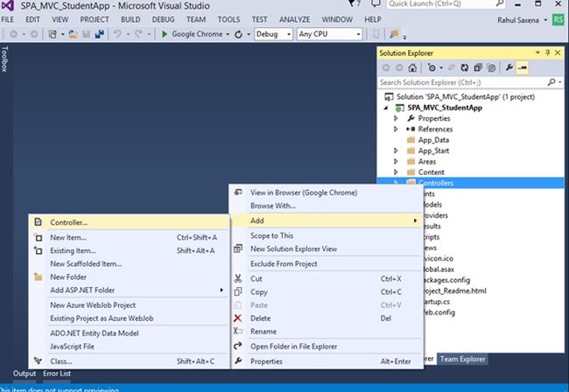Click the Cut scissors icon
Image resolution: width=569 pixels, height=392 pixels.
(236, 278)
